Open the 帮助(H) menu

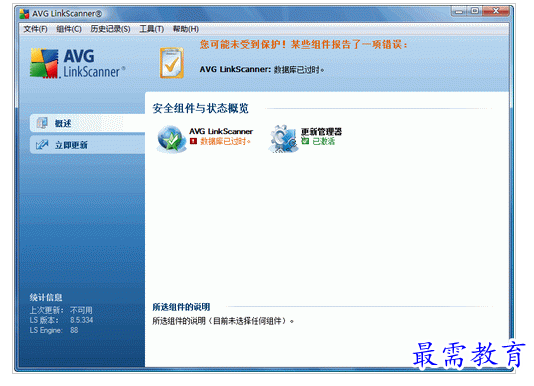coord(186,29)
